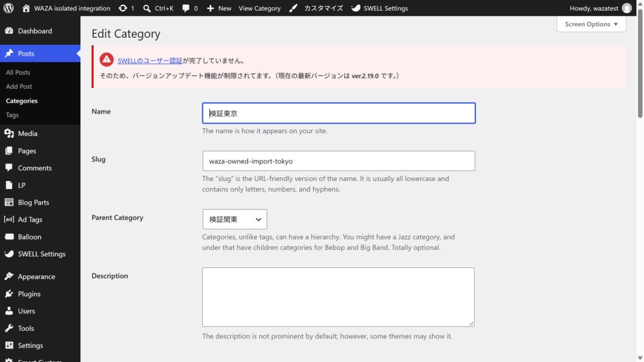Screen dimensions: 644x362
Task: Open the WordPress logo menu
Action: click(9, 8)
